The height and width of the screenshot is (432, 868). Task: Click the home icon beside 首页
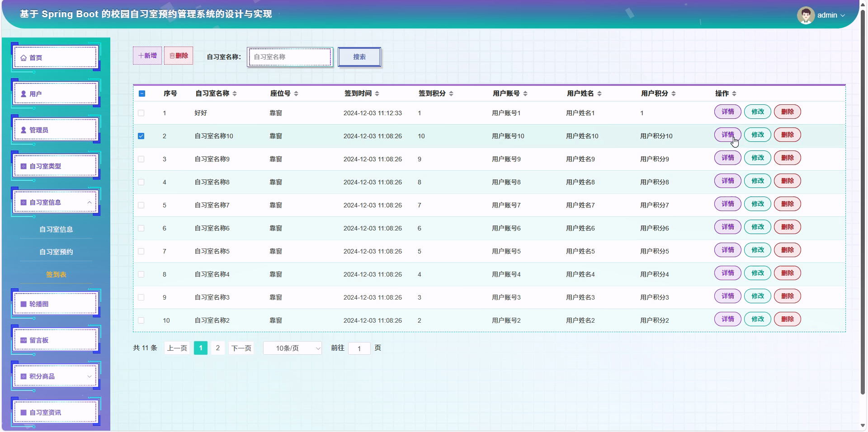point(24,58)
